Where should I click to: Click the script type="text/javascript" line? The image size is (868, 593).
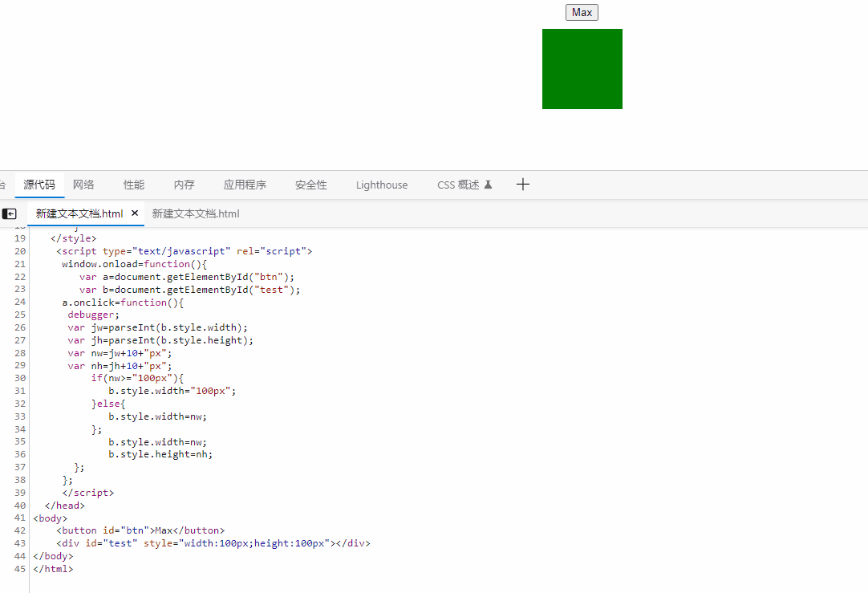tap(185, 251)
